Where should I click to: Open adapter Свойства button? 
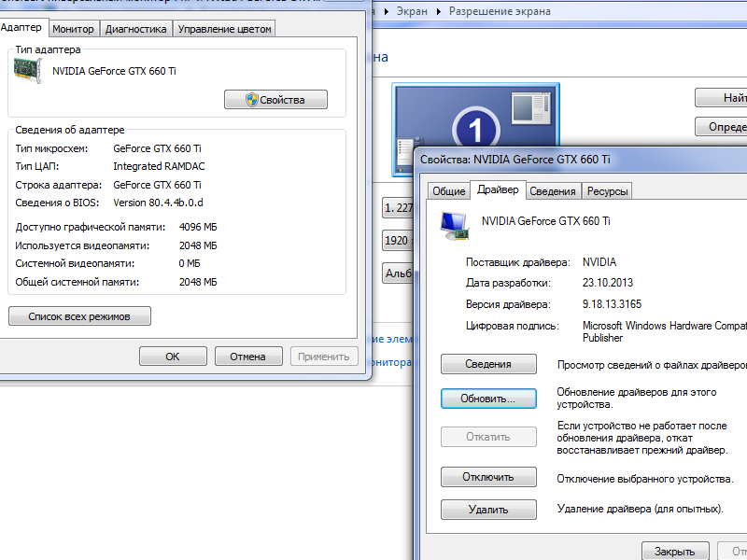(x=275, y=100)
